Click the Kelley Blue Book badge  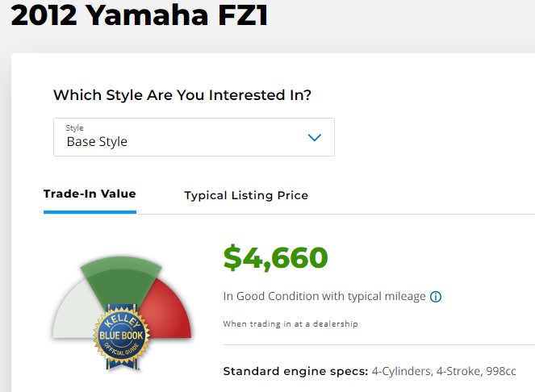point(121,337)
